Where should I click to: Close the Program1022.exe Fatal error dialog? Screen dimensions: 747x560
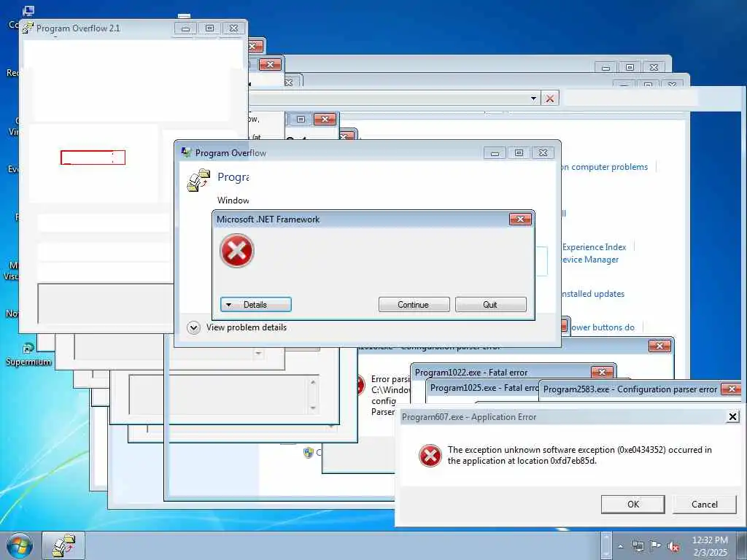click(602, 372)
